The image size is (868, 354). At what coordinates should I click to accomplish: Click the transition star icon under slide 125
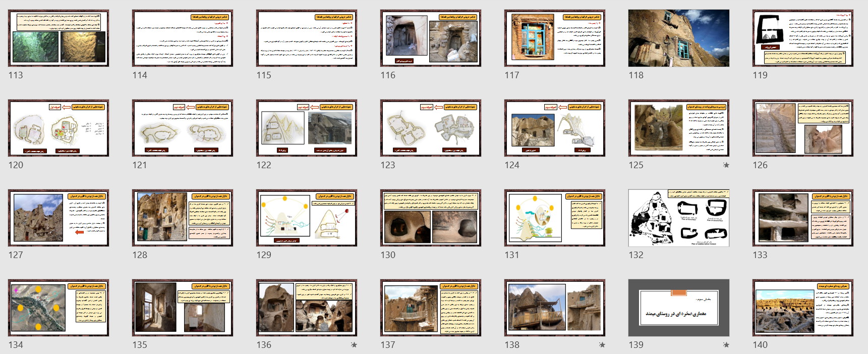[x=726, y=165]
